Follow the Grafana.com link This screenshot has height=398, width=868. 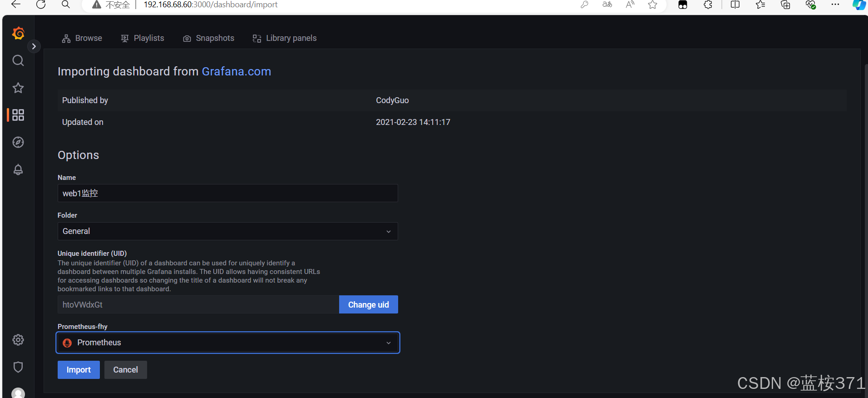(236, 71)
